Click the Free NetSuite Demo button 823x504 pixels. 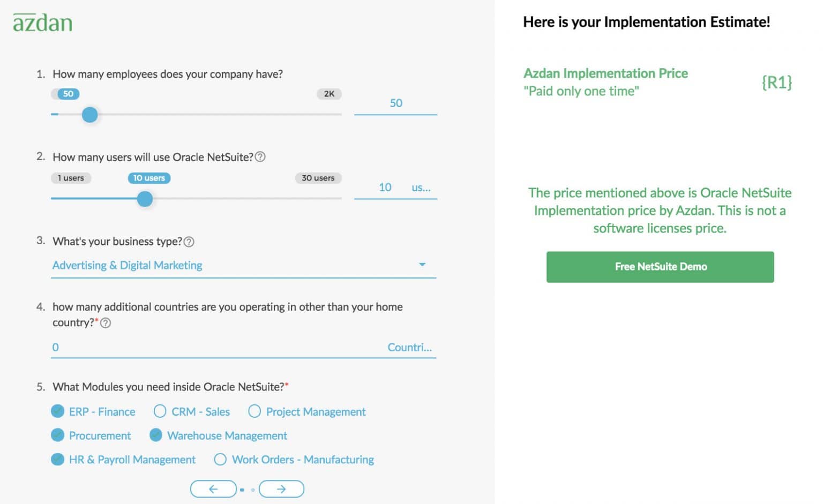(660, 267)
